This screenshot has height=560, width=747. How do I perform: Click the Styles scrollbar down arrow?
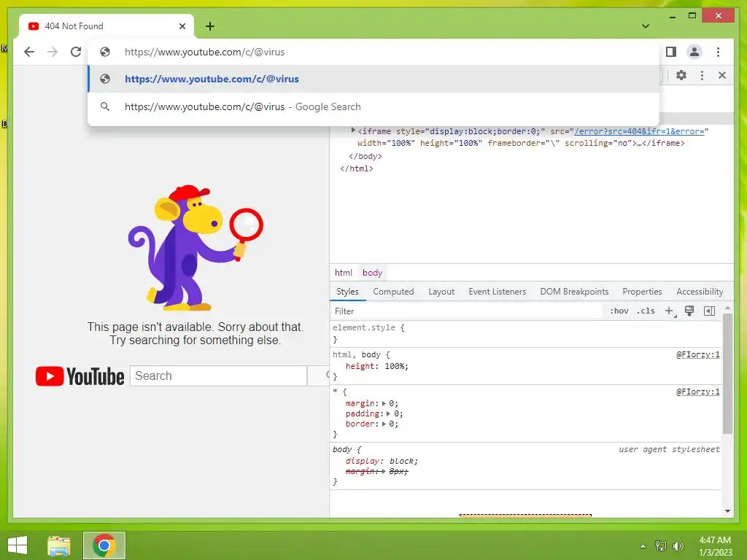tap(727, 511)
